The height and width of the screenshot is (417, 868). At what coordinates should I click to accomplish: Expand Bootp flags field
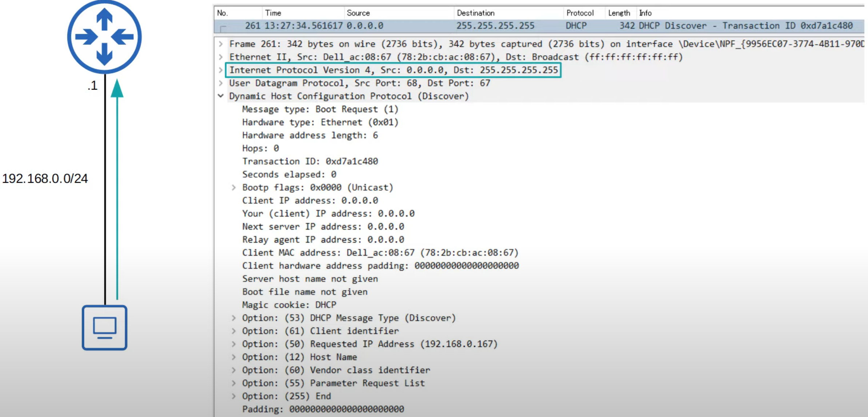pos(234,187)
